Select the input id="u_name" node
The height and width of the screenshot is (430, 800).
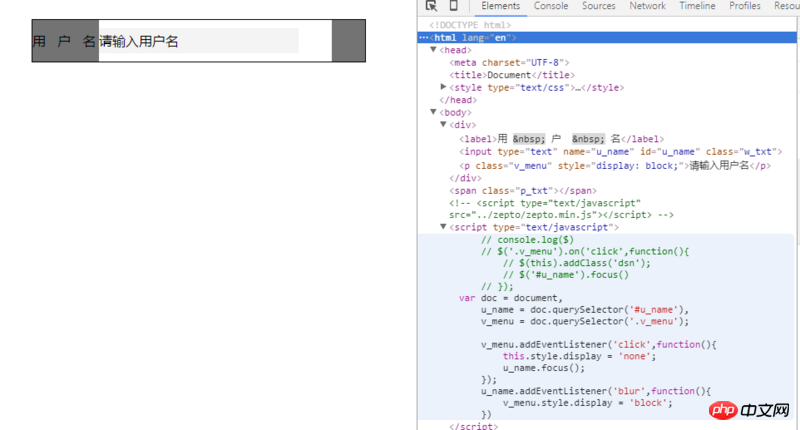point(620,151)
